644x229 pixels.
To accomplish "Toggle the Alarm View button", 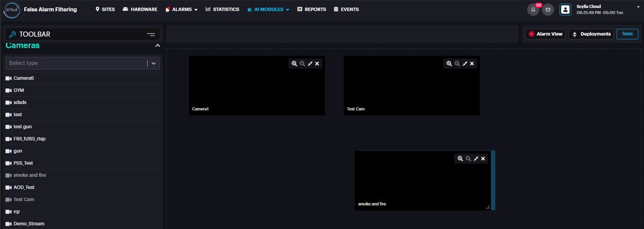I will (545, 34).
